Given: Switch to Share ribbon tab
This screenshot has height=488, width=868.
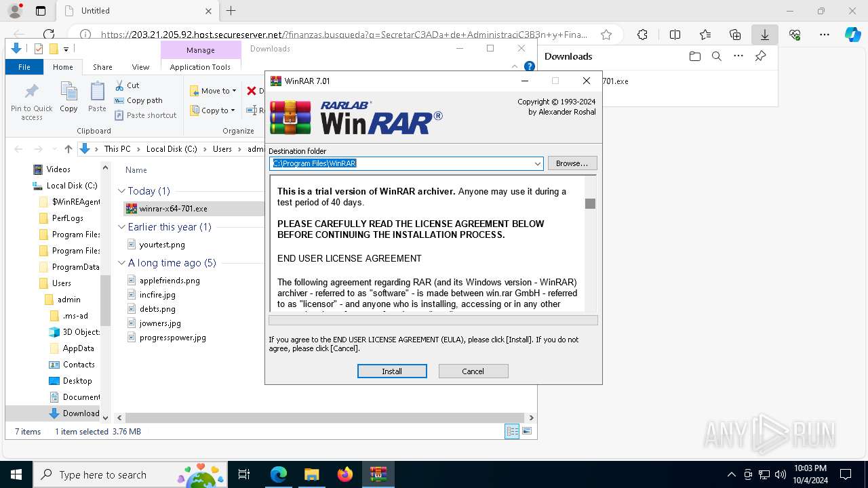Looking at the screenshot, I should 102,67.
